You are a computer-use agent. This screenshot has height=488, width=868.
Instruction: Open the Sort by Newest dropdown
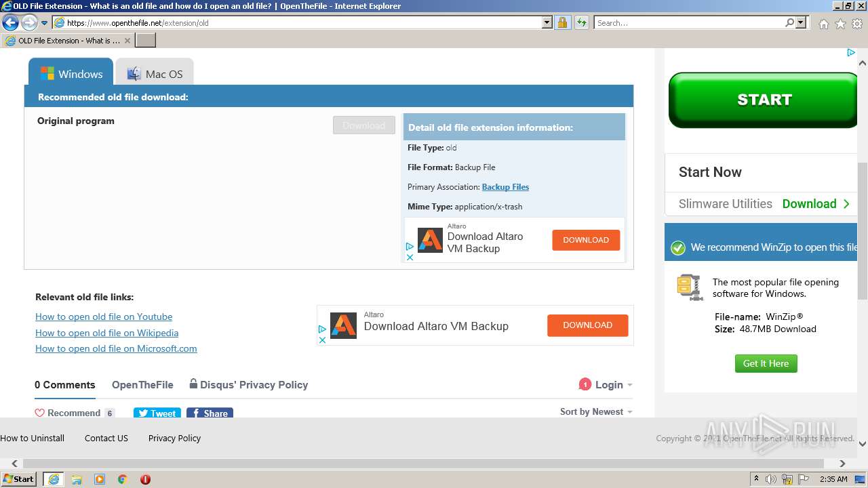tap(596, 411)
